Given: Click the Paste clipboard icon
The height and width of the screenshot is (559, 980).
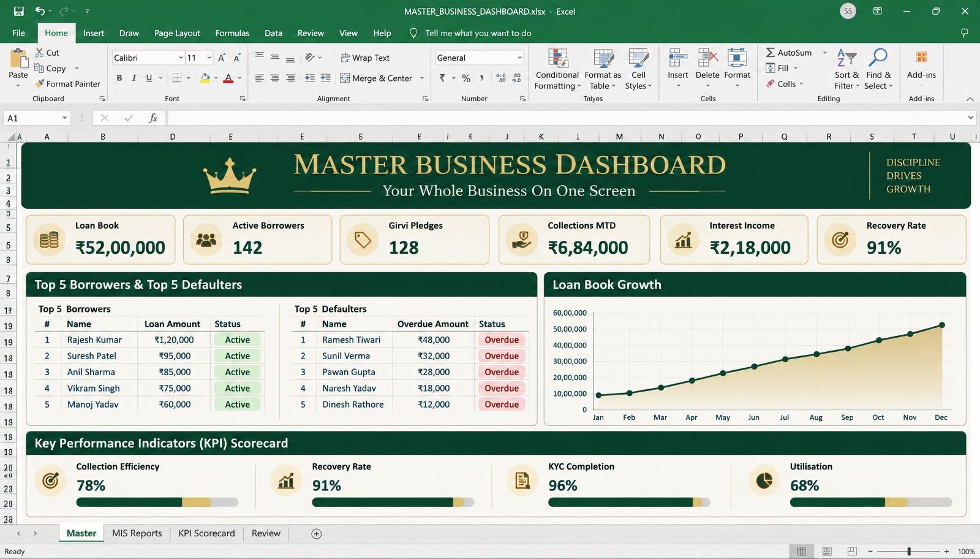Looking at the screenshot, I should click(18, 59).
